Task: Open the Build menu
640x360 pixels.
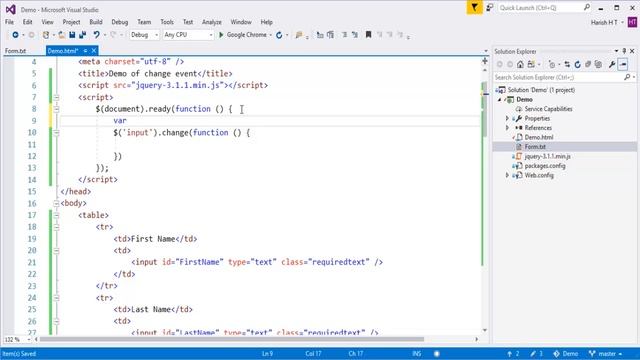Action: (x=96, y=22)
